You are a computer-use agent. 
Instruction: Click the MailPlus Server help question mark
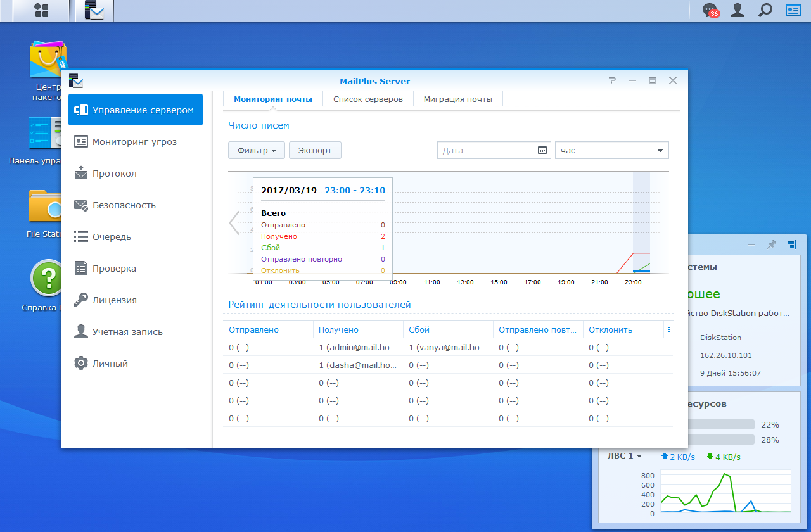coord(612,80)
